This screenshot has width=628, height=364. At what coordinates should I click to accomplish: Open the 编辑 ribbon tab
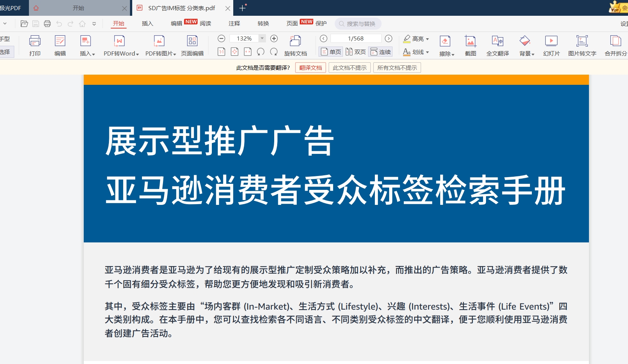(x=177, y=23)
